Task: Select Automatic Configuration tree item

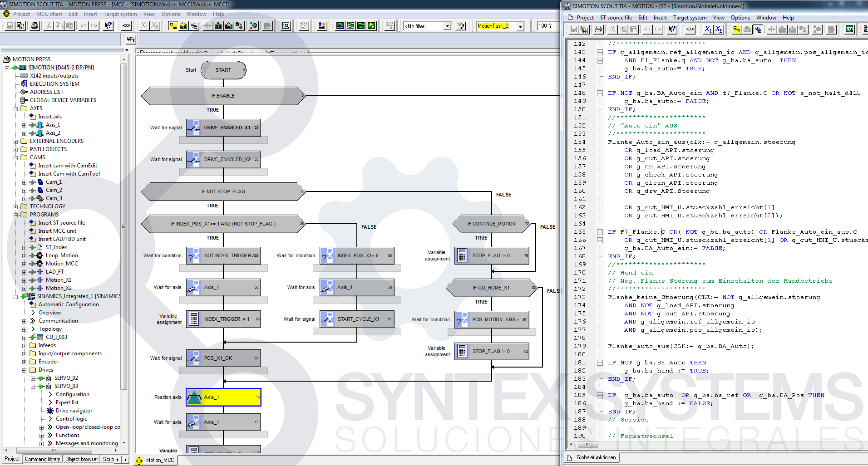Action: tap(69, 304)
